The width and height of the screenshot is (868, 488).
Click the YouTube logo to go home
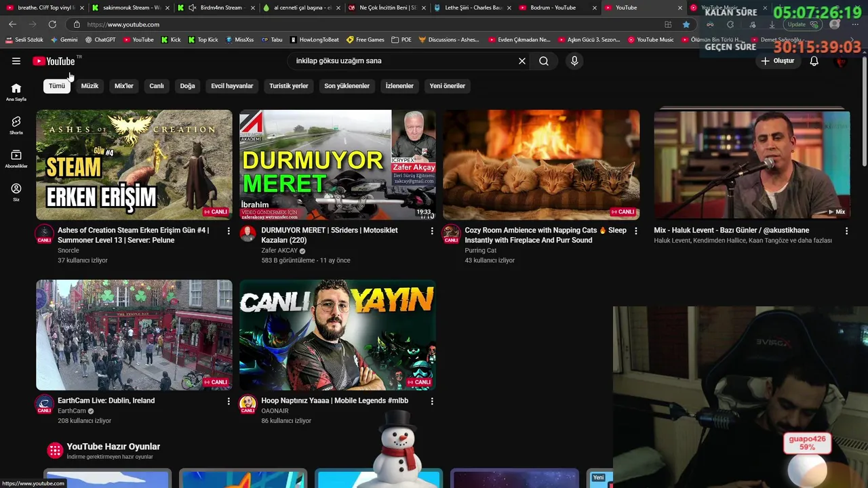coord(54,61)
